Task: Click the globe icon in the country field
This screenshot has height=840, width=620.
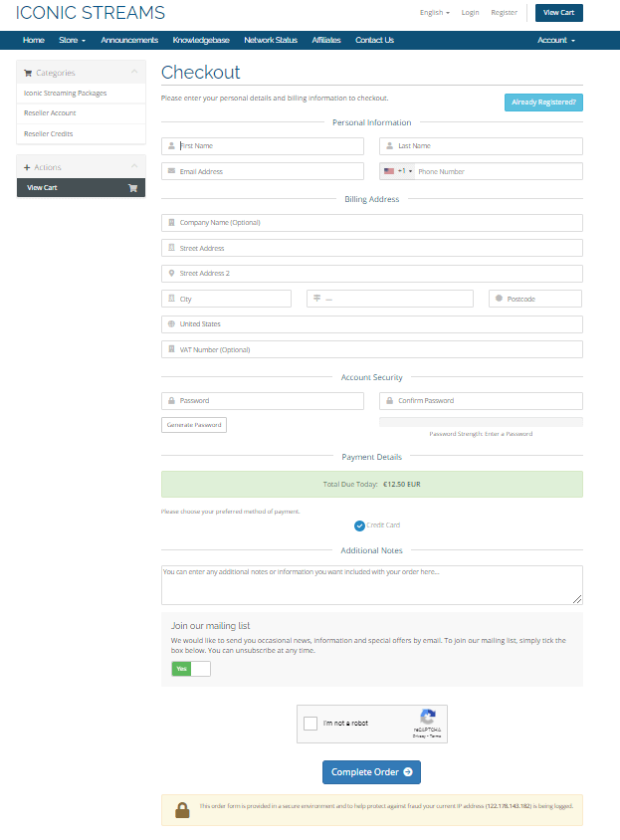Action: pos(171,323)
